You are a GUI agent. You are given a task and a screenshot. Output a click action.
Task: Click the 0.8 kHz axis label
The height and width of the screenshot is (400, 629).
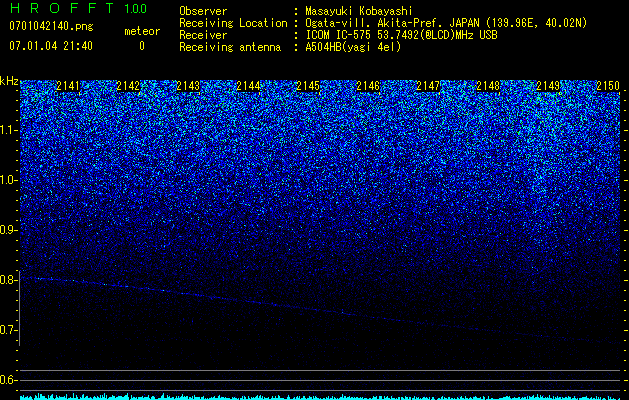tap(9, 280)
